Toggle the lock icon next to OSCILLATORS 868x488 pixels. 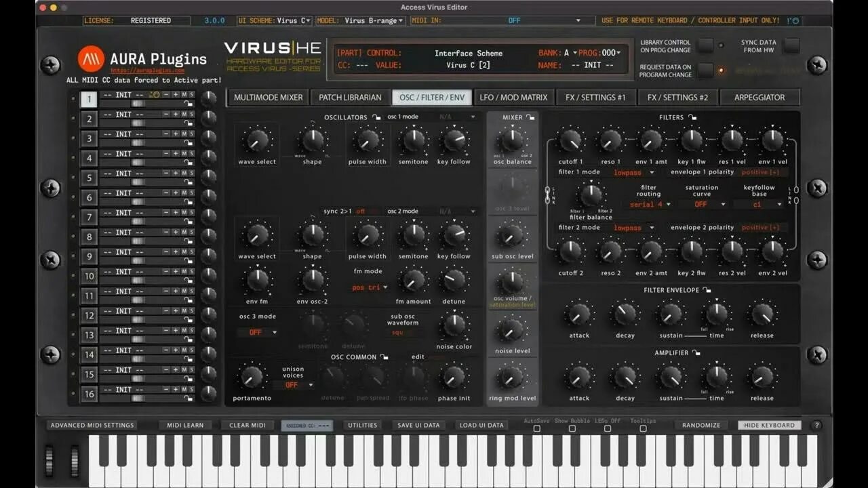click(x=376, y=117)
